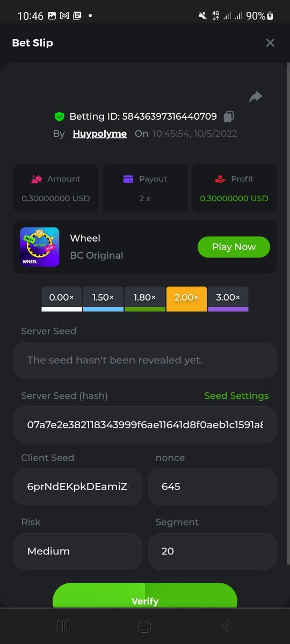Tap the Profit icon
This screenshot has width=290, height=644.
220,179
